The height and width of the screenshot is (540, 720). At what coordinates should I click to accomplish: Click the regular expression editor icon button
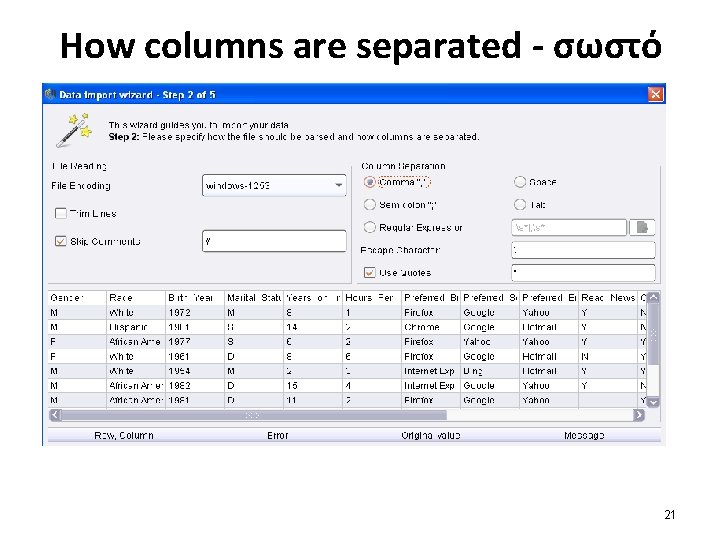[641, 227]
